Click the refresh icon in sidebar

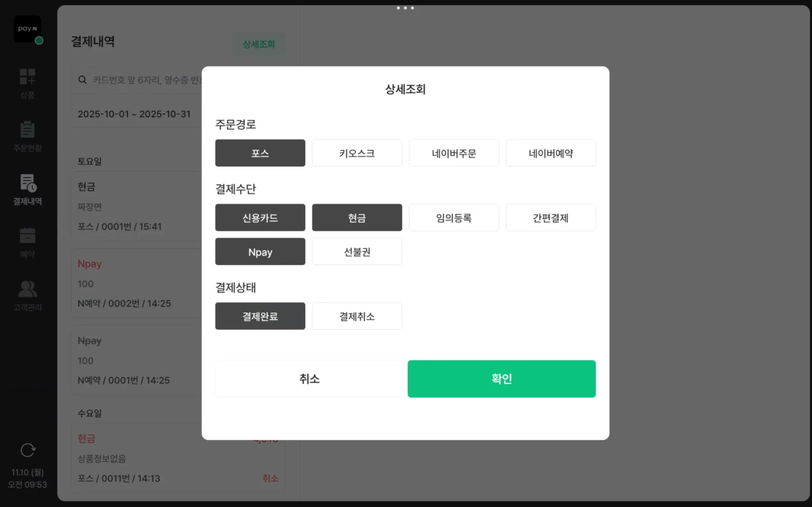tap(27, 450)
